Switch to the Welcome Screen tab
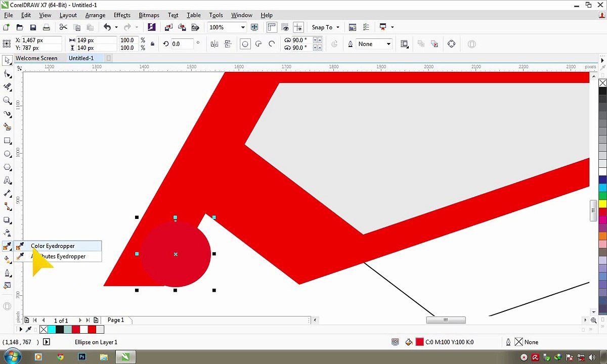Image resolution: width=607 pixels, height=364 pixels. (36, 58)
